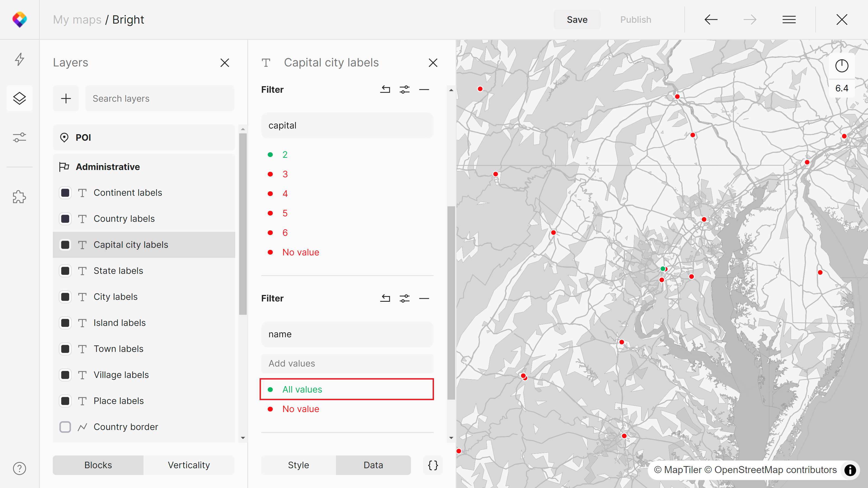Click the help question mark icon
This screenshot has height=488, width=868.
click(x=20, y=468)
